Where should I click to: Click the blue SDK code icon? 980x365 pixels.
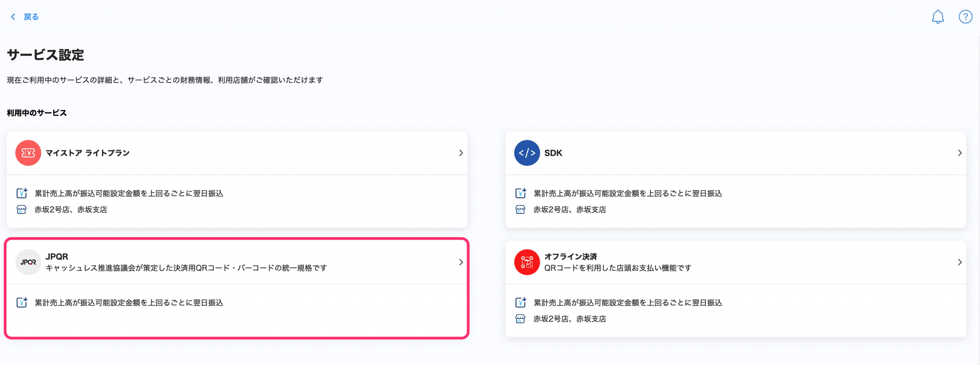click(527, 153)
